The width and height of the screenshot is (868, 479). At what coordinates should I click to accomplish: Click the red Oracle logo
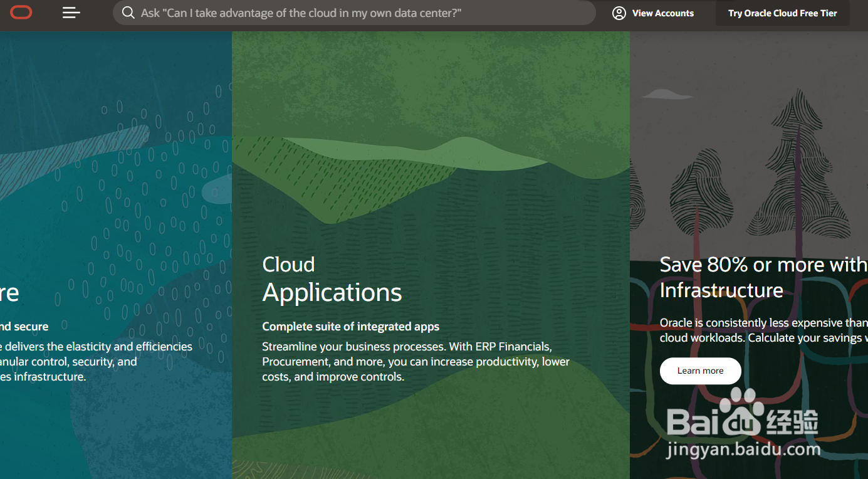tap(21, 13)
